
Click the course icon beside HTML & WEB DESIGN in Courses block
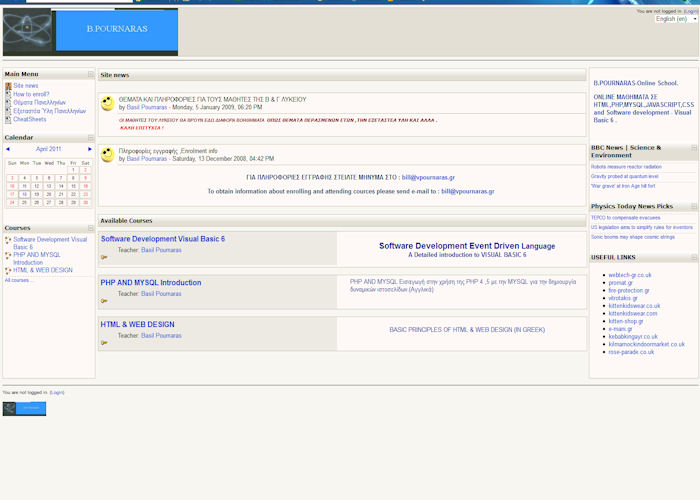pyautogui.click(x=8, y=270)
